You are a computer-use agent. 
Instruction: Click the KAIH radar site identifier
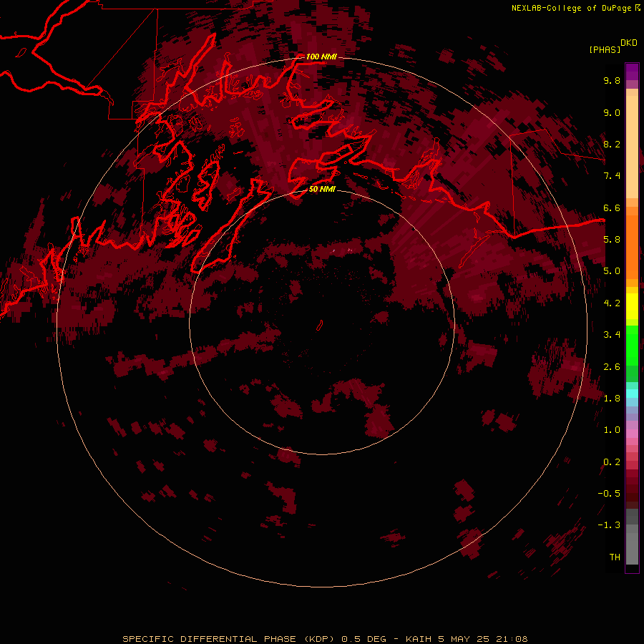pyautogui.click(x=419, y=639)
